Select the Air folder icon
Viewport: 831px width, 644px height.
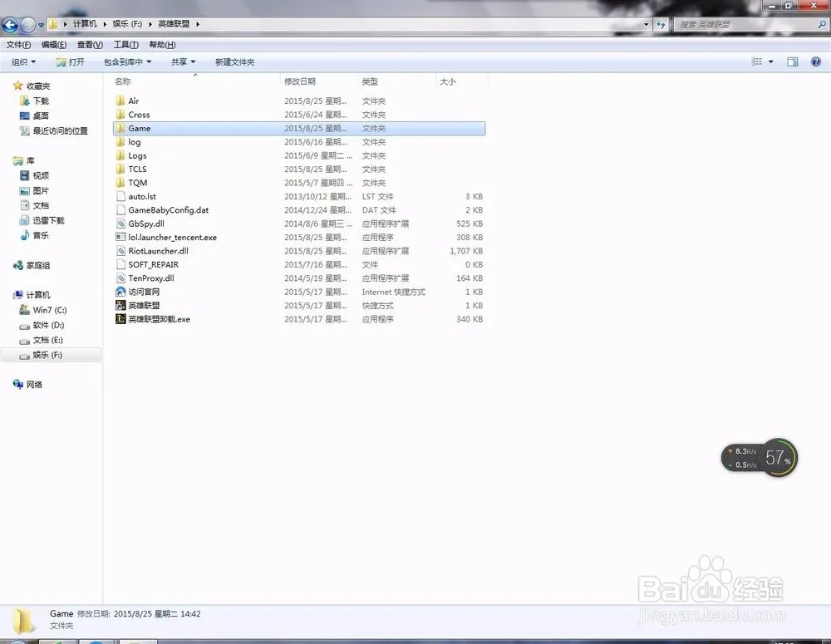(120, 101)
